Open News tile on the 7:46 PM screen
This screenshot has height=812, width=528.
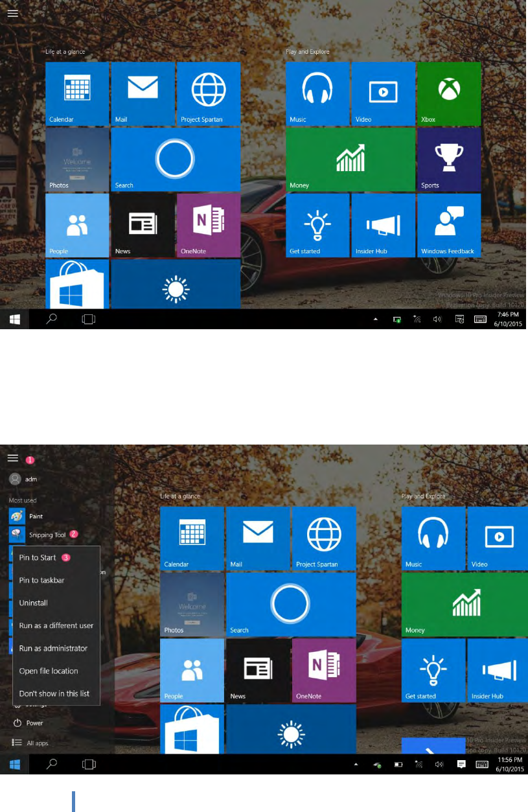pos(143,225)
